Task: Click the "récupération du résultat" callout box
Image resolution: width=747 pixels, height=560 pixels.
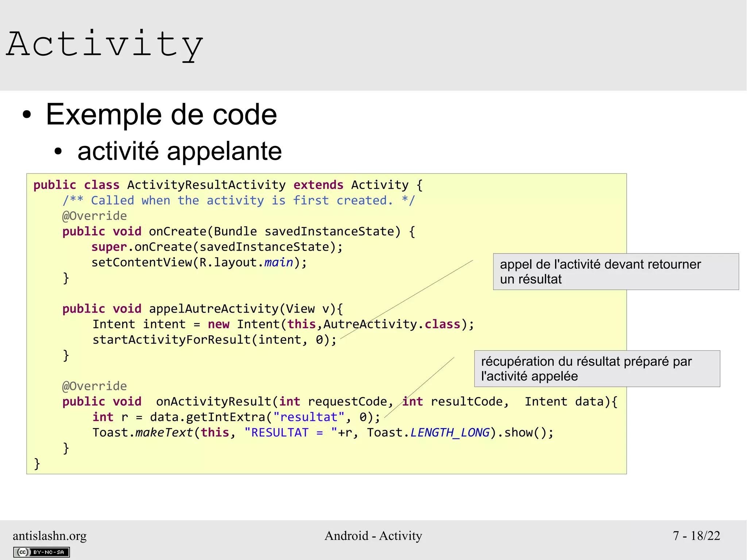Action: tap(597, 368)
